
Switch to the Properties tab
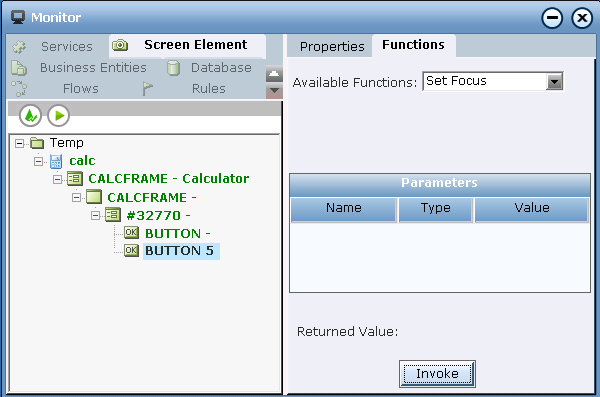coord(332,46)
